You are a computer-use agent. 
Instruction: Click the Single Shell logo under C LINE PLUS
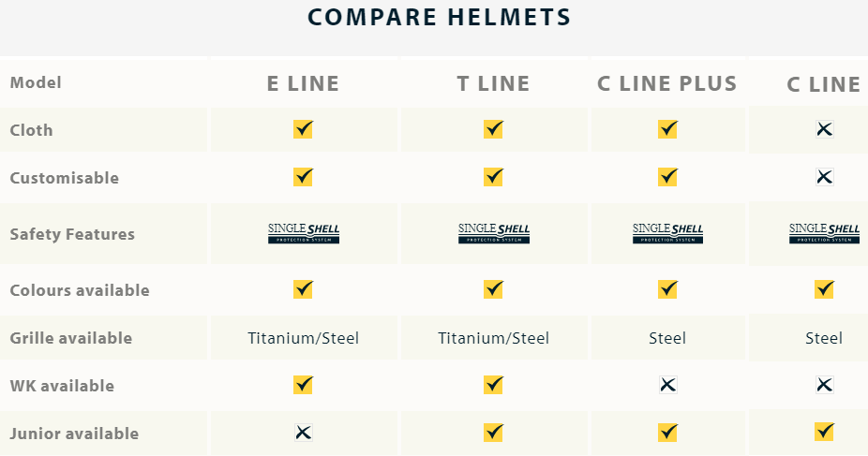point(667,233)
